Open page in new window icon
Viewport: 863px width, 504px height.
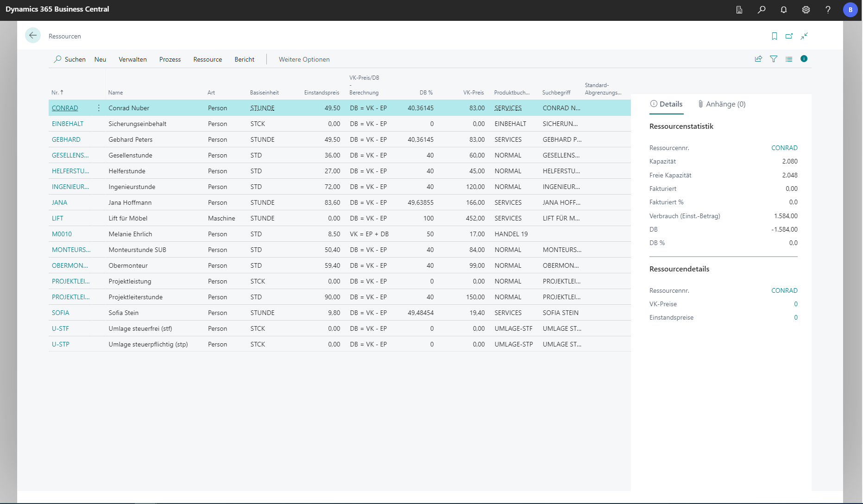pyautogui.click(x=789, y=36)
